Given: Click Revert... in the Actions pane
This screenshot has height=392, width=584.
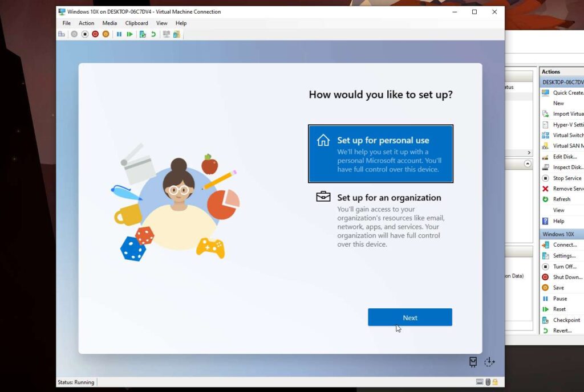Looking at the screenshot, I should pos(562,330).
